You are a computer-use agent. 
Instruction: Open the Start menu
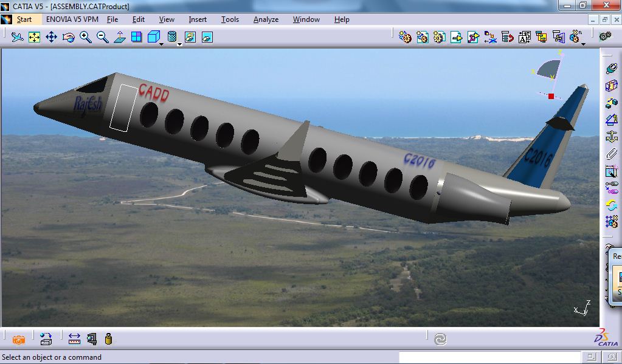24,19
